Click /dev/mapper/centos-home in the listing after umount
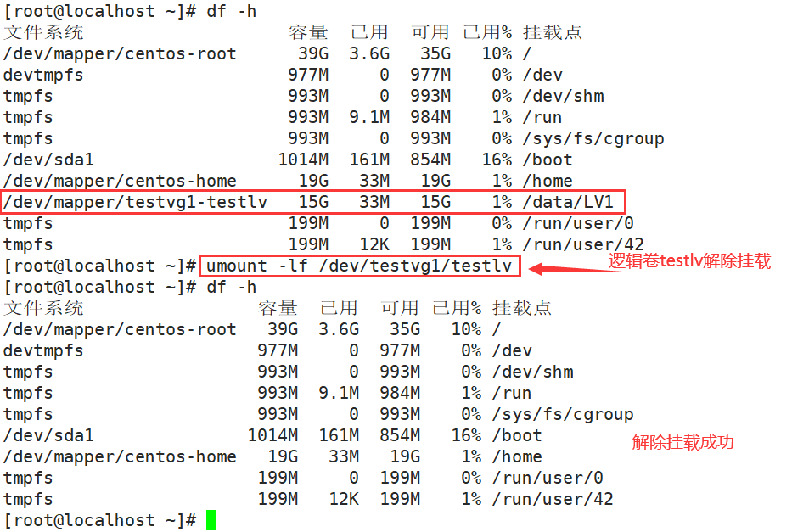The height and width of the screenshot is (532, 792). (120, 456)
